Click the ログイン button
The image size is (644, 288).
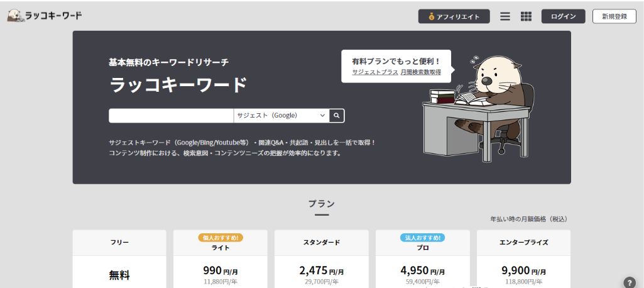(x=563, y=16)
